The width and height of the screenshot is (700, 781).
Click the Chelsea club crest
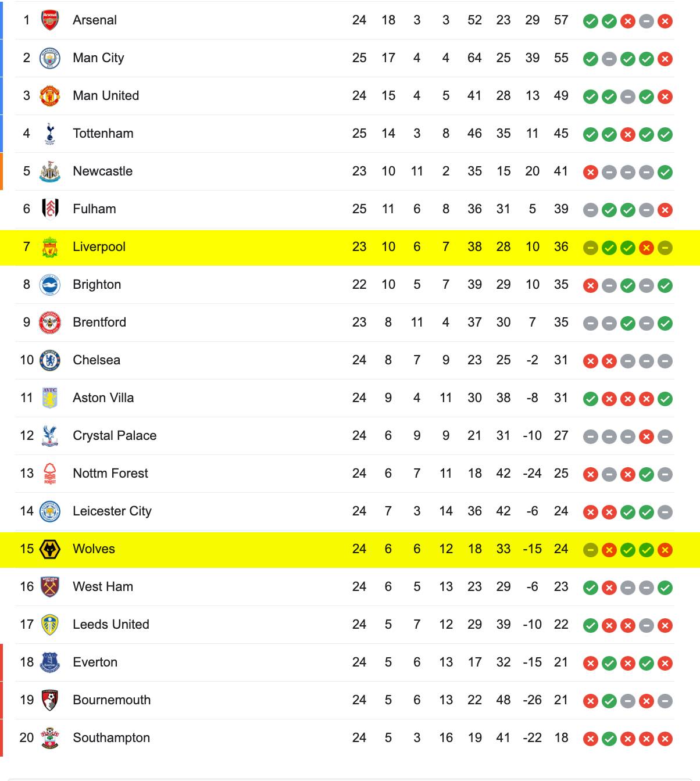click(x=50, y=360)
